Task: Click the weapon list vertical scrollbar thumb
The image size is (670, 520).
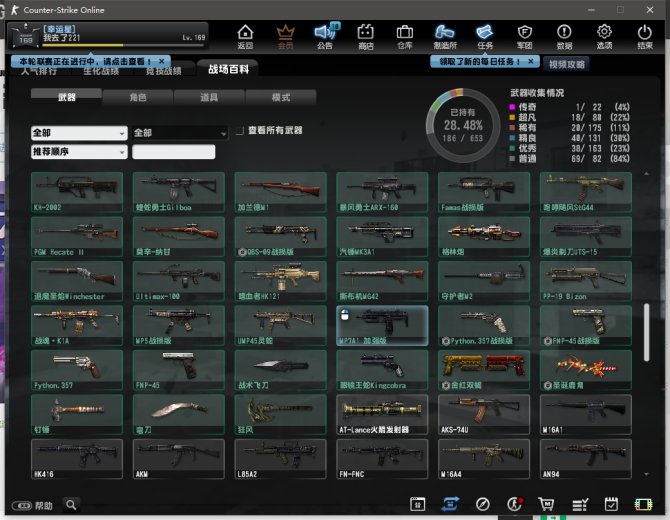Action: (x=646, y=332)
